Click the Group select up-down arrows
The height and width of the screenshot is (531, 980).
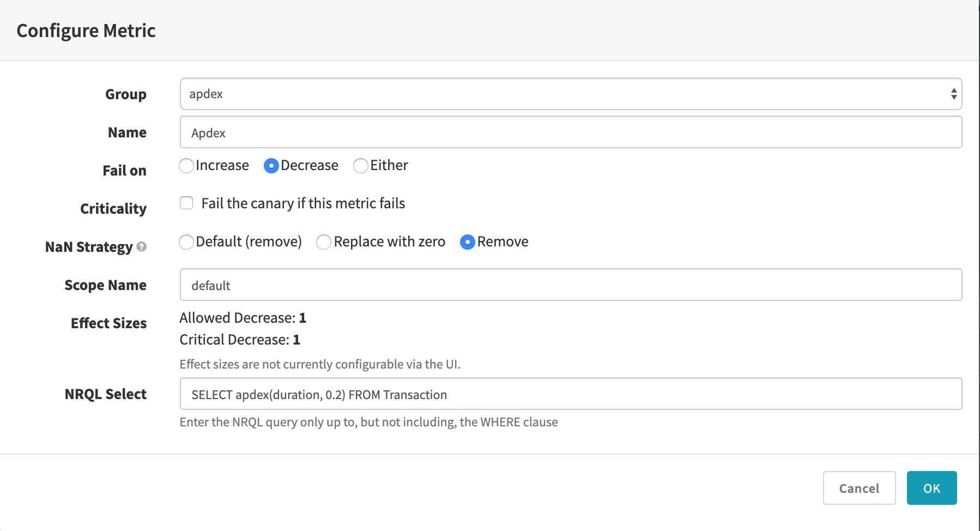pos(953,94)
